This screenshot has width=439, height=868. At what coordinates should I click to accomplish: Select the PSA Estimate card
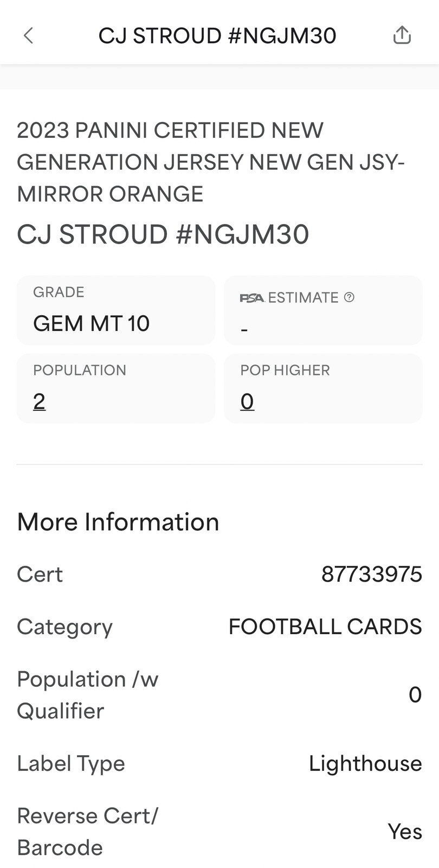(323, 310)
